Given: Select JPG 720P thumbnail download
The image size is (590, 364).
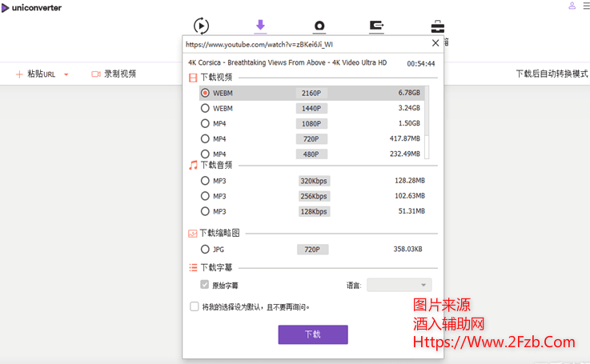Looking at the screenshot, I should [x=206, y=250].
